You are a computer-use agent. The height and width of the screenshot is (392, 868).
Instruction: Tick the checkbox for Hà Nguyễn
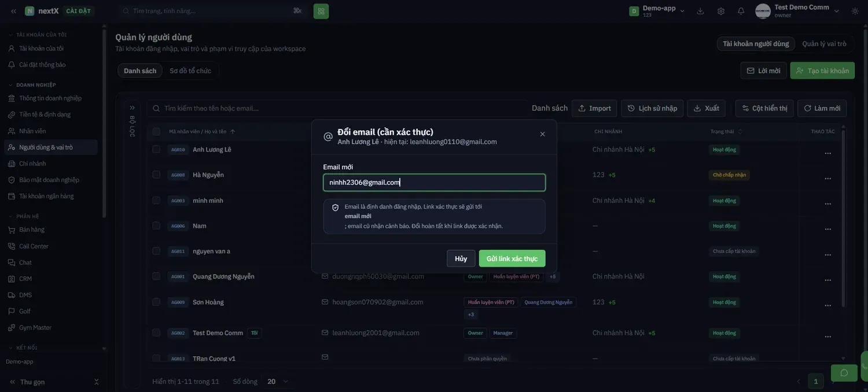point(156,175)
